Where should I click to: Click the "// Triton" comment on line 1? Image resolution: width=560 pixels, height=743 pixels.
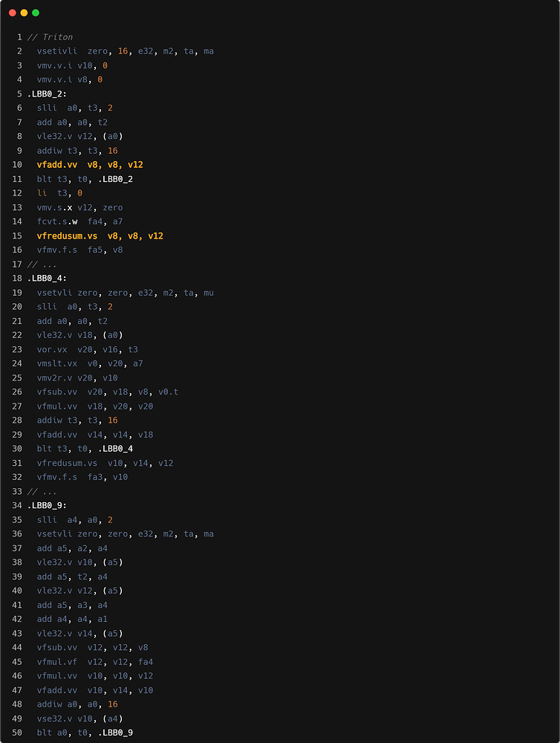(x=50, y=37)
